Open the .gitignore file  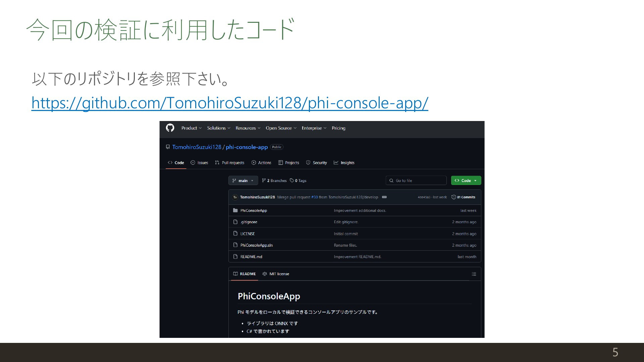[x=249, y=222]
